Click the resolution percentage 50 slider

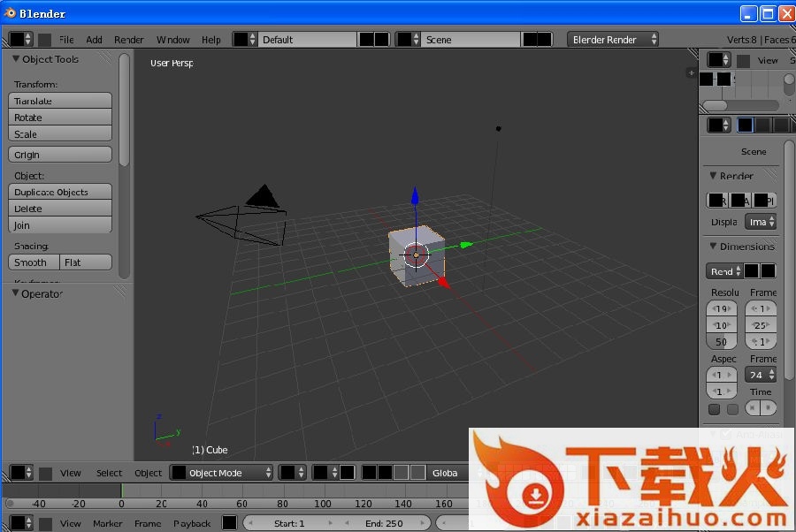coord(722,342)
